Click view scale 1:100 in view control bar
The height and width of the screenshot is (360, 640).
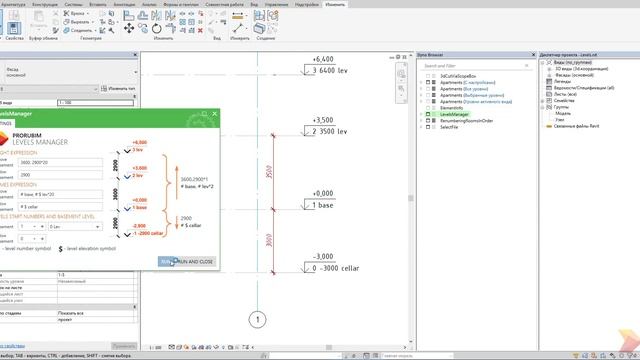click(155, 347)
